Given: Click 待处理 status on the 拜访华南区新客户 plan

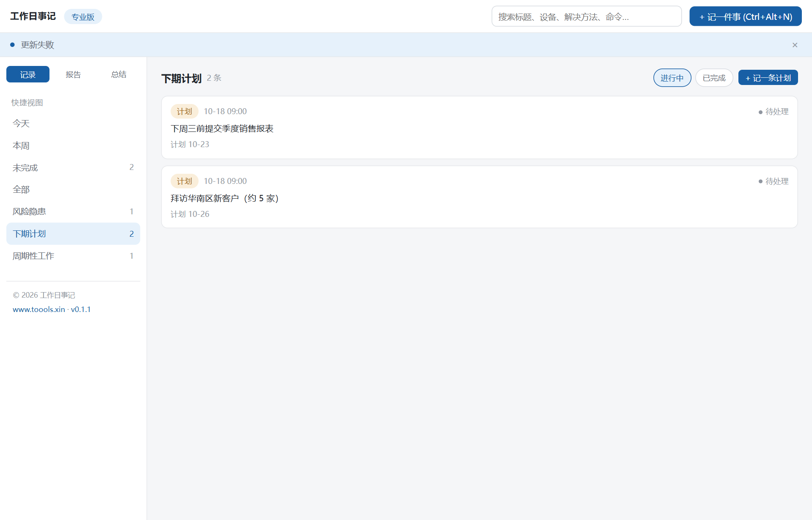Looking at the screenshot, I should [774, 181].
